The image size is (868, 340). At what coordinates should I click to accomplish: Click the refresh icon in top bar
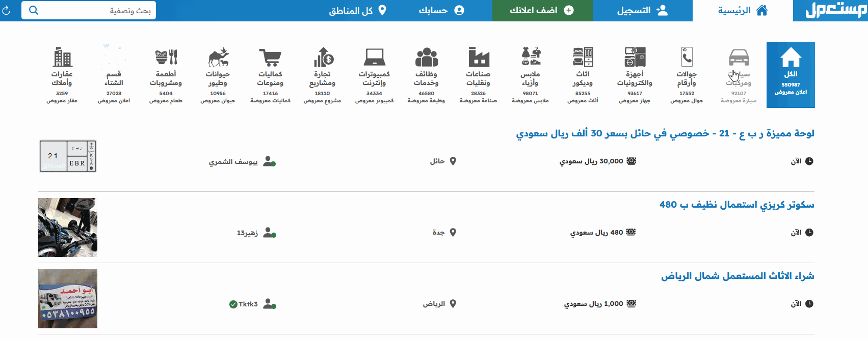tap(7, 11)
